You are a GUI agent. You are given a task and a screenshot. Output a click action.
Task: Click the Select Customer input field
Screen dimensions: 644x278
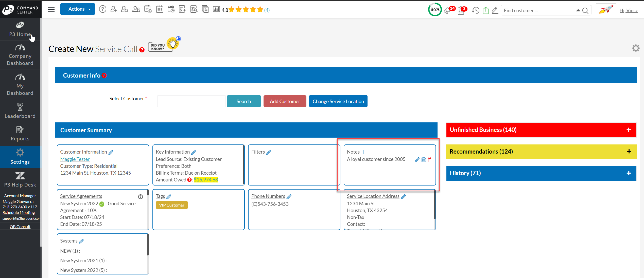(x=191, y=101)
